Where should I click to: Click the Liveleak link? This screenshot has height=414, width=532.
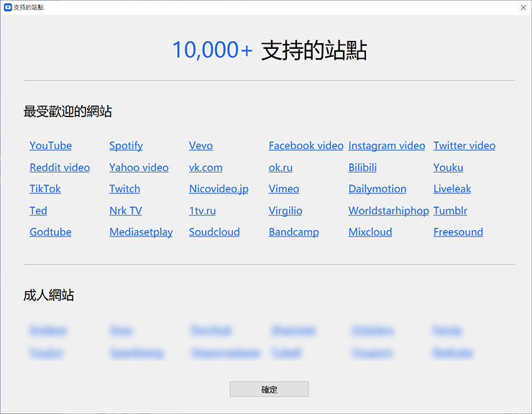tap(452, 189)
